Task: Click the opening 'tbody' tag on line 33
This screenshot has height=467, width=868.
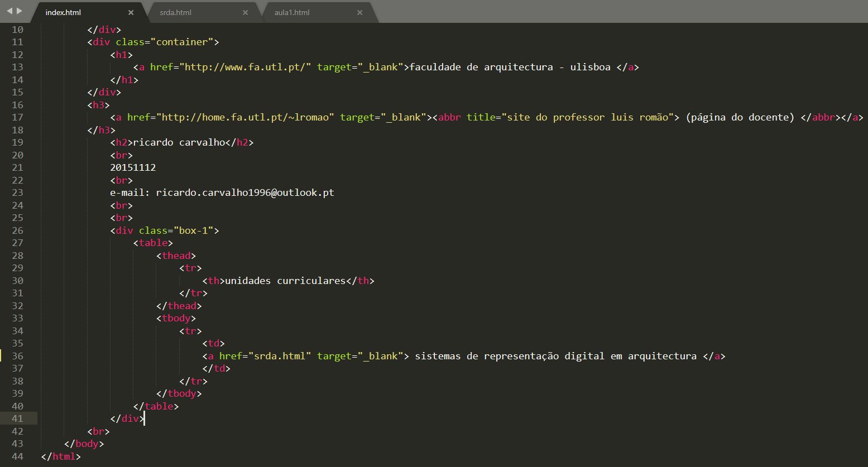Action: pos(176,318)
